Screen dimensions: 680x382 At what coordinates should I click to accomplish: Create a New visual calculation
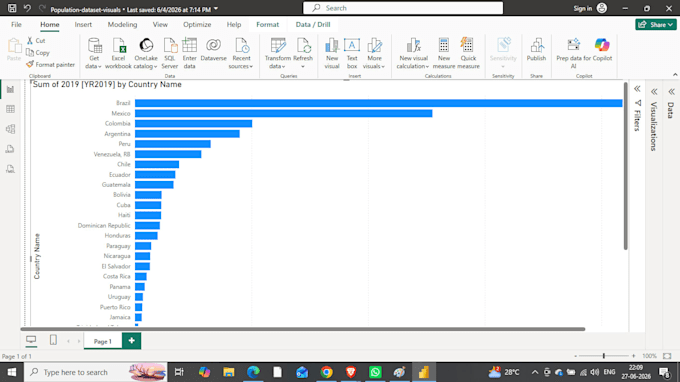413,53
